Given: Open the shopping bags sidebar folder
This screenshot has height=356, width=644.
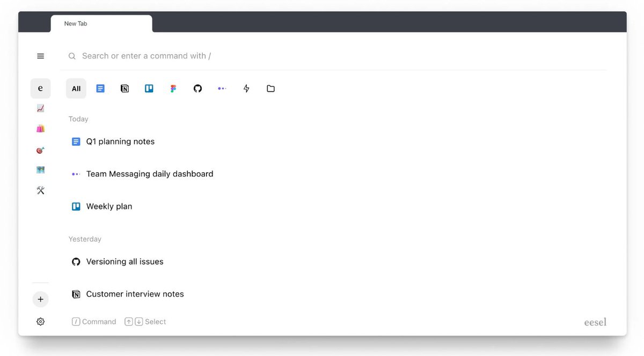Looking at the screenshot, I should click(x=40, y=129).
